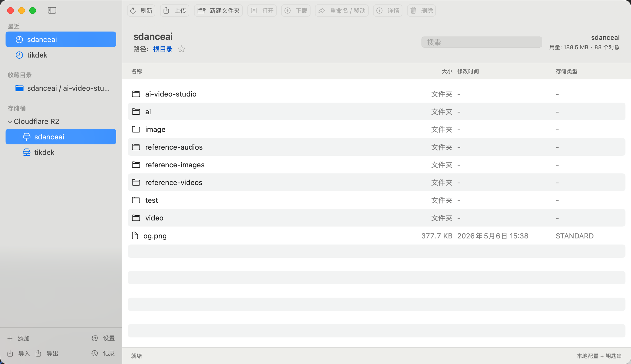Click the Add (添加) button
Viewport: 631px width, 364px height.
(x=18, y=338)
